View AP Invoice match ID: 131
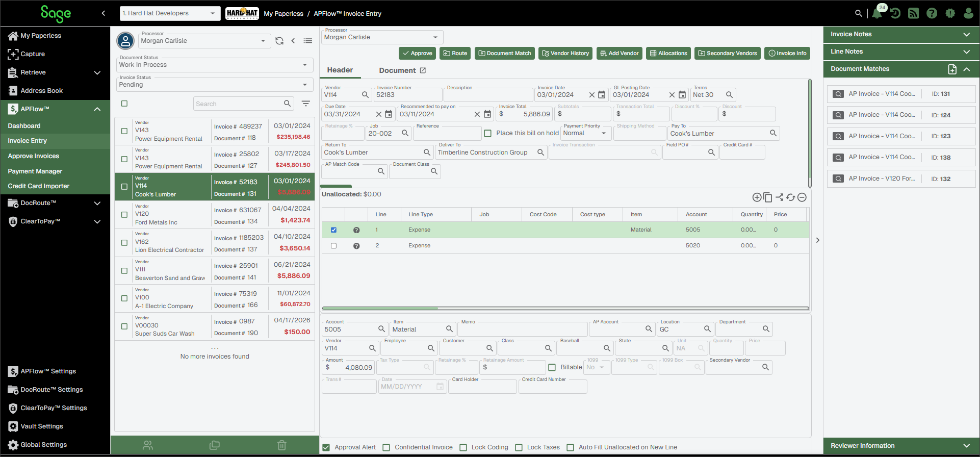 pos(901,94)
